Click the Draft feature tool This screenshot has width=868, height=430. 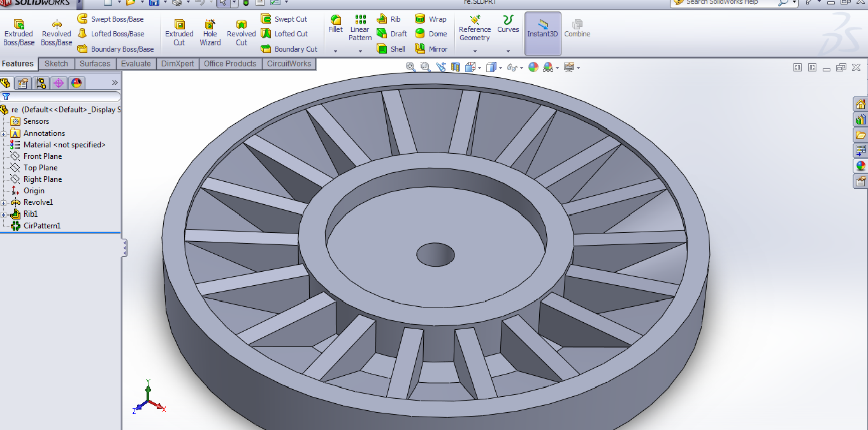392,34
